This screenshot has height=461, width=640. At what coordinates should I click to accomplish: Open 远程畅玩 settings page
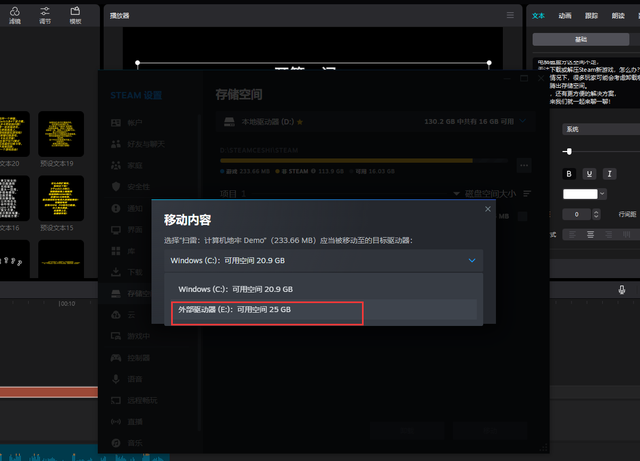142,401
